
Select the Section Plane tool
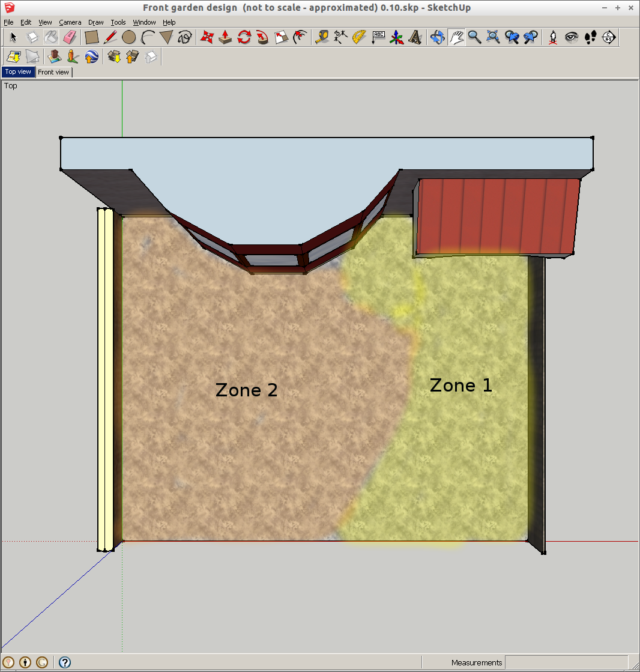pos(609,37)
